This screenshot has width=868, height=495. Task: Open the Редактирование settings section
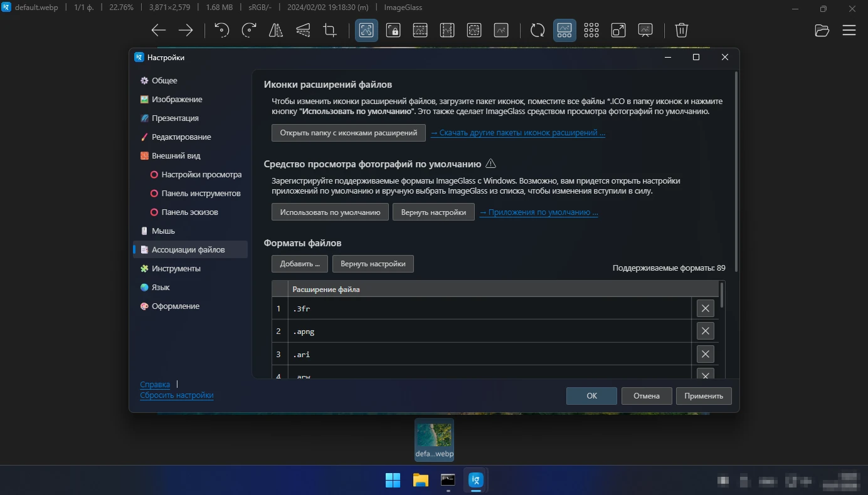pyautogui.click(x=191, y=137)
